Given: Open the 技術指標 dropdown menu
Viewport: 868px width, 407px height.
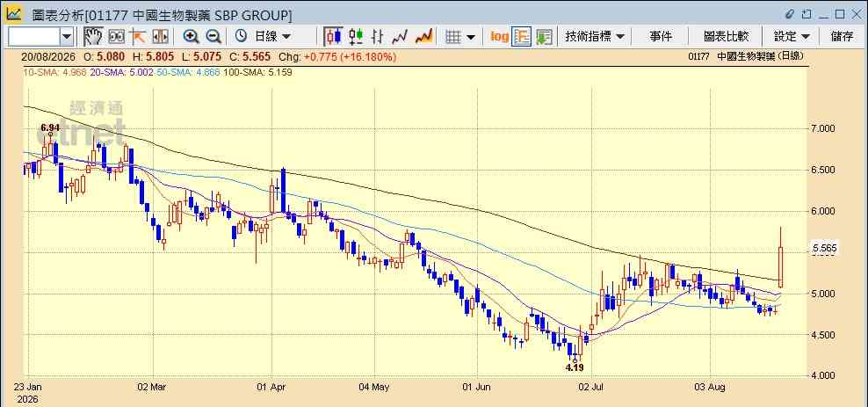Looking at the screenshot, I should tap(595, 37).
